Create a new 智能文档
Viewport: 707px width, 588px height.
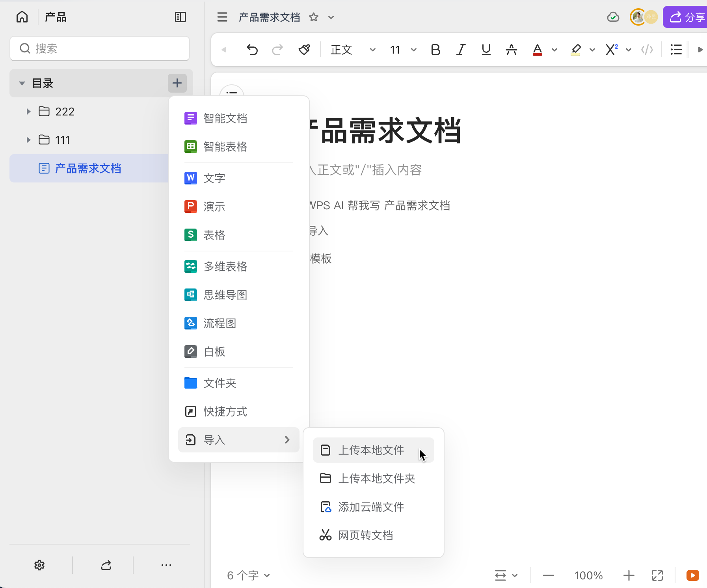pos(238,118)
